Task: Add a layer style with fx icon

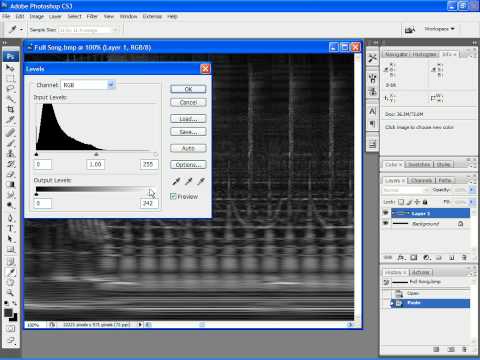Action: (x=401, y=258)
